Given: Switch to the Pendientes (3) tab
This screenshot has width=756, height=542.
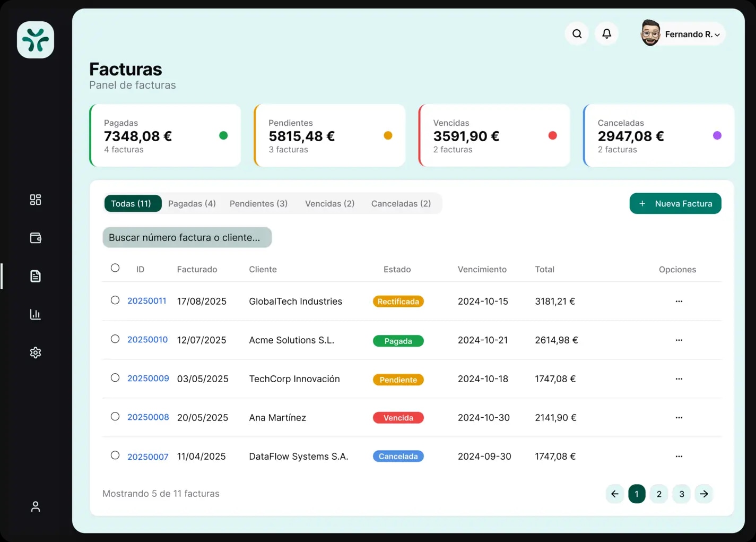Looking at the screenshot, I should pos(258,203).
